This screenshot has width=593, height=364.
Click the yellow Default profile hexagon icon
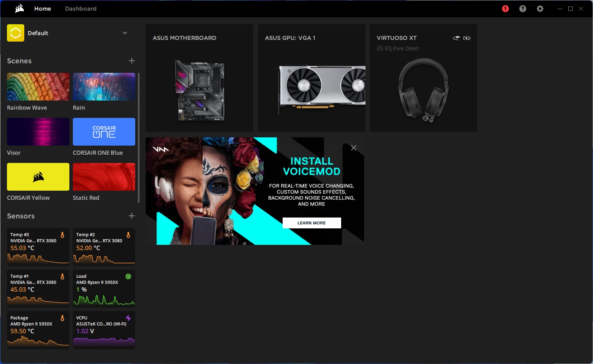coord(16,33)
